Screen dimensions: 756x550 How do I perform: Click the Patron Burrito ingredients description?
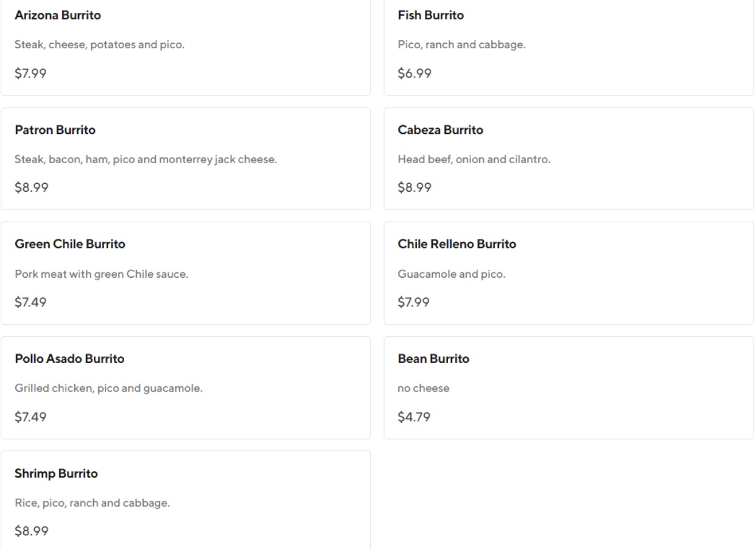145,160
